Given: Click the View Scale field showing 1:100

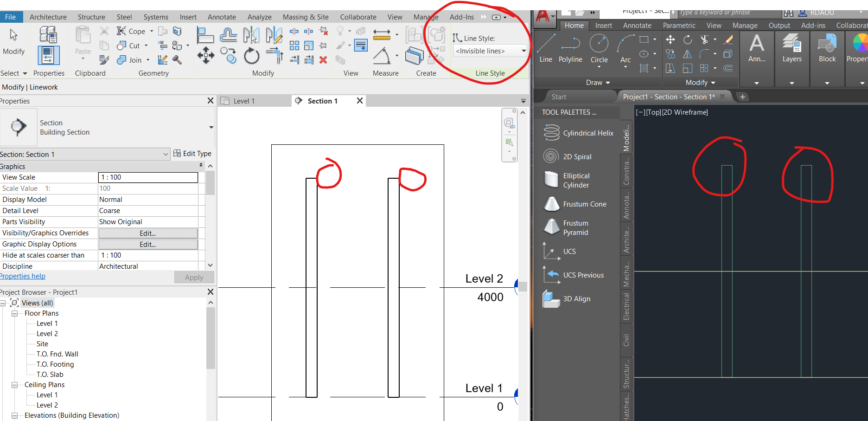Looking at the screenshot, I should (147, 177).
